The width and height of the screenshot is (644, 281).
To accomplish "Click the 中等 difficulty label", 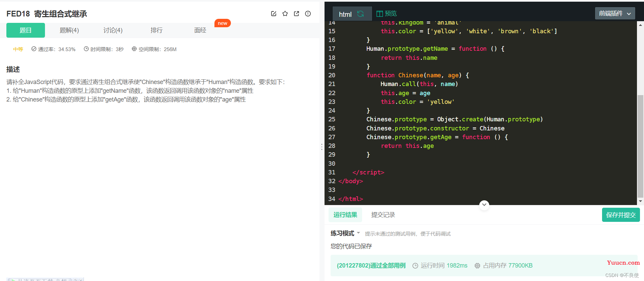I will (x=18, y=49).
